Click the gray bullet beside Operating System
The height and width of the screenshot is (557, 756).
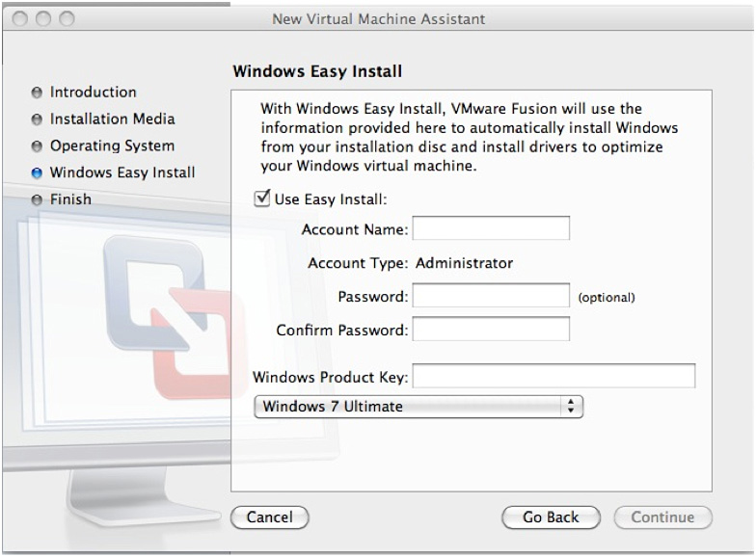pyautogui.click(x=37, y=146)
